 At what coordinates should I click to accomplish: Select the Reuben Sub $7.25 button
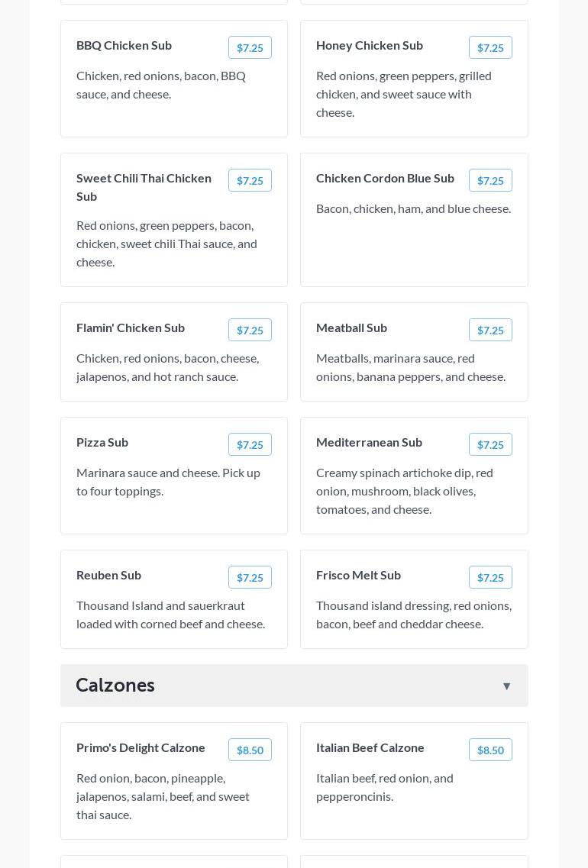pos(250,577)
